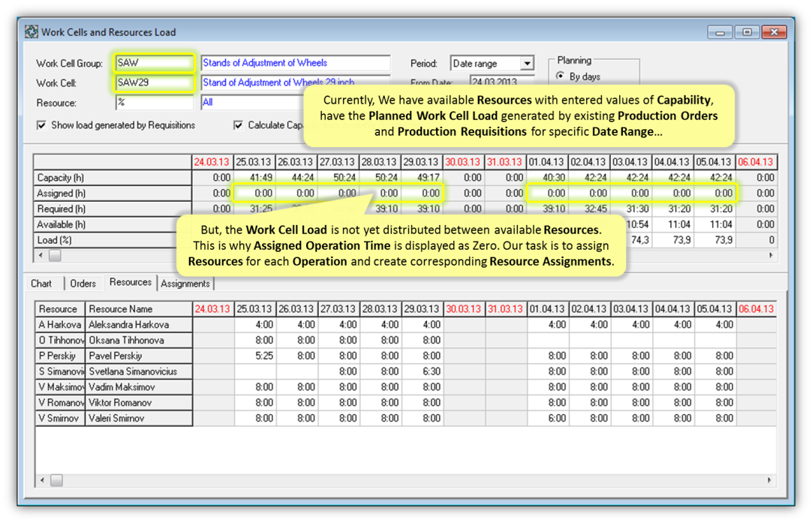The height and width of the screenshot is (523, 812).
Task: Select the Capacity (h) row header
Action: 113,178
